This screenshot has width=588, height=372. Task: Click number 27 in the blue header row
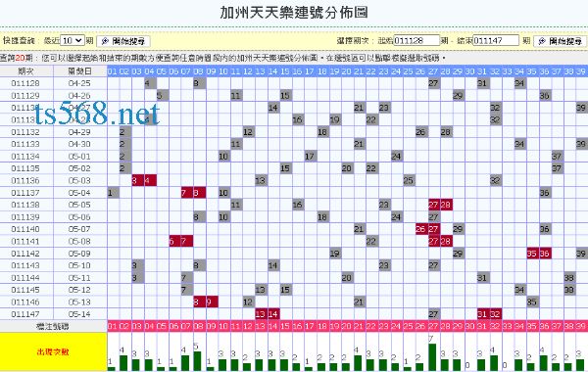pyautogui.click(x=433, y=71)
